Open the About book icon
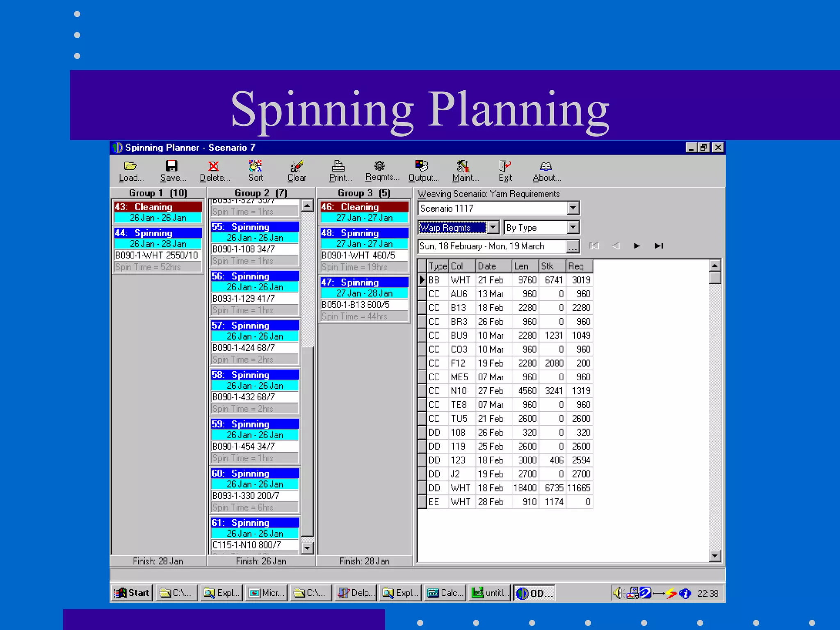This screenshot has width=840, height=630. pos(546,166)
